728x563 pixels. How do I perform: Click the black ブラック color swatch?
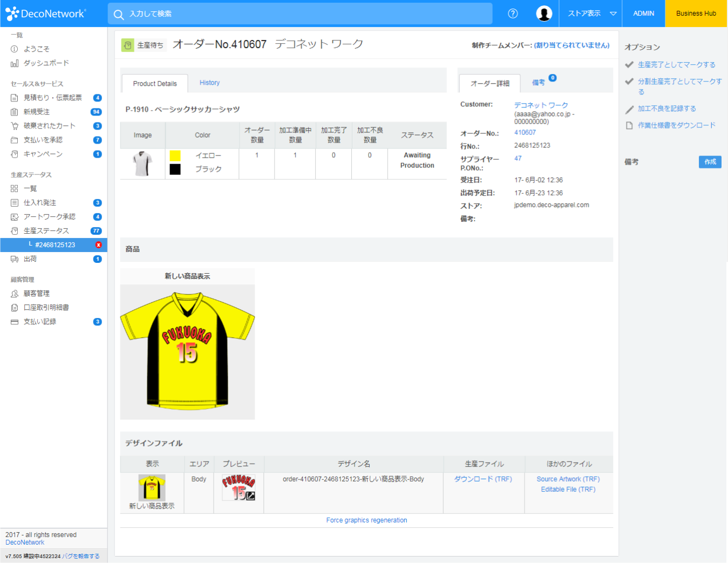pyautogui.click(x=175, y=169)
